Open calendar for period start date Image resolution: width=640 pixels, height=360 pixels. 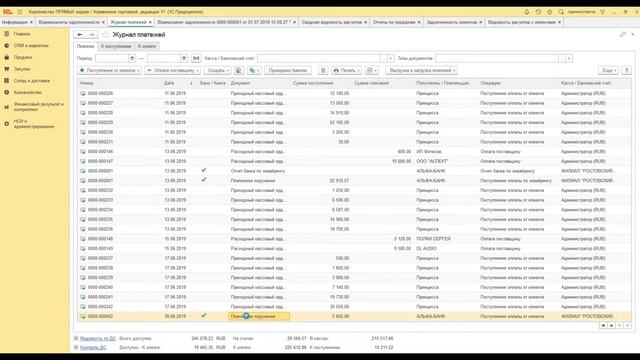click(x=132, y=58)
